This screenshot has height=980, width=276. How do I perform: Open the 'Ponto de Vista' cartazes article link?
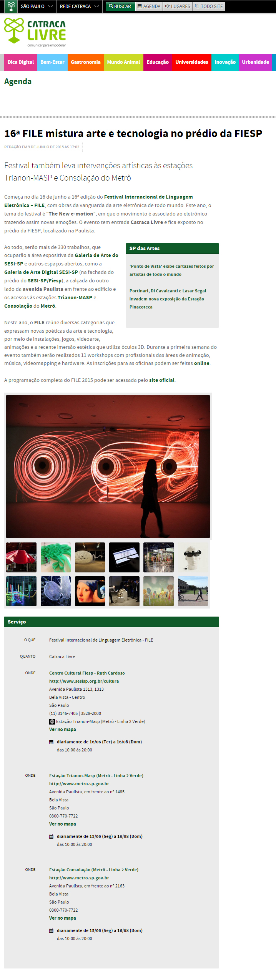coord(171,270)
